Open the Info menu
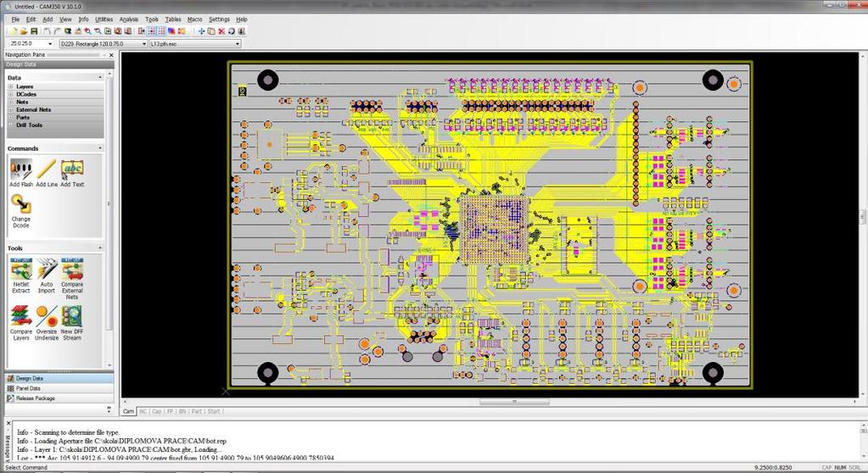 coord(84,19)
